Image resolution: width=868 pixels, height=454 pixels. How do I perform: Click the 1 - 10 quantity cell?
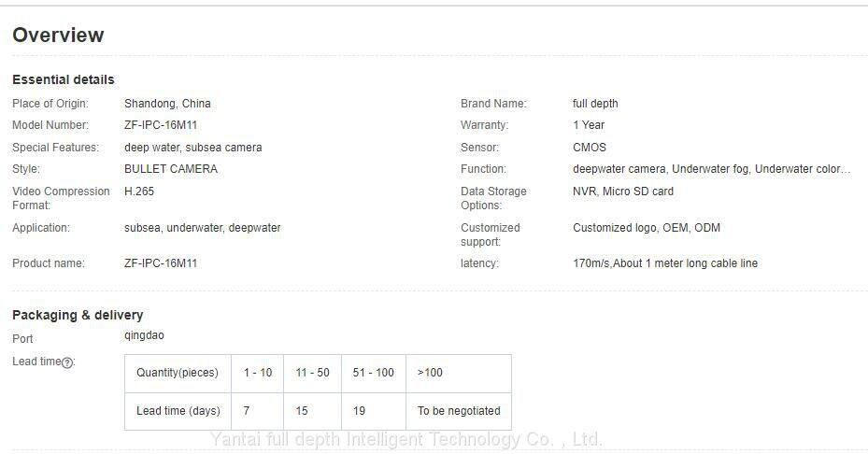[258, 373]
